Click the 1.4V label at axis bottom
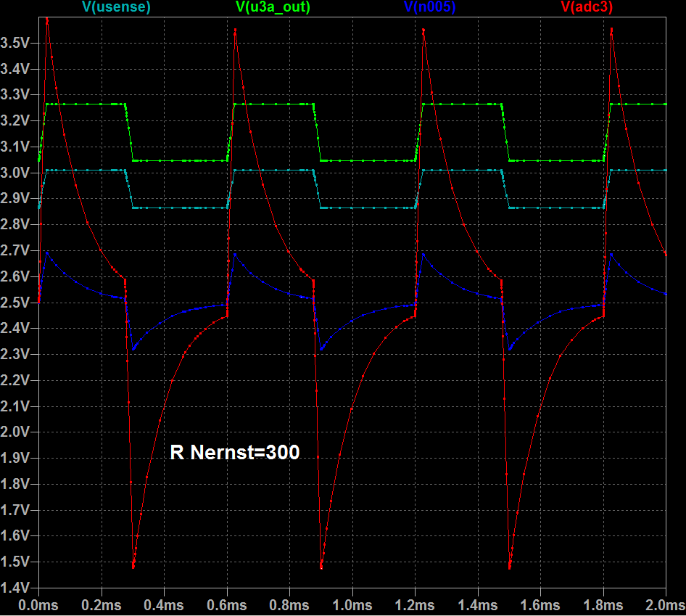Image resolution: width=686 pixels, height=616 pixels. [x=17, y=588]
